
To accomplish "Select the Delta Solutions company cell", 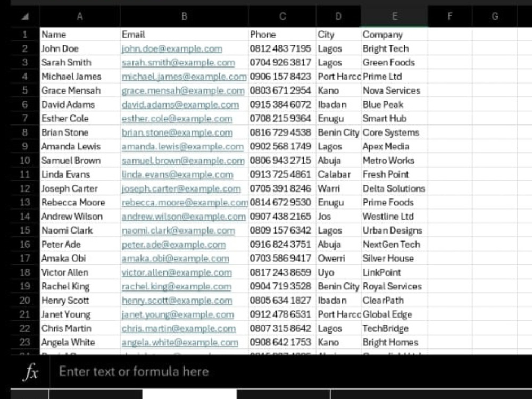I will 394,188.
